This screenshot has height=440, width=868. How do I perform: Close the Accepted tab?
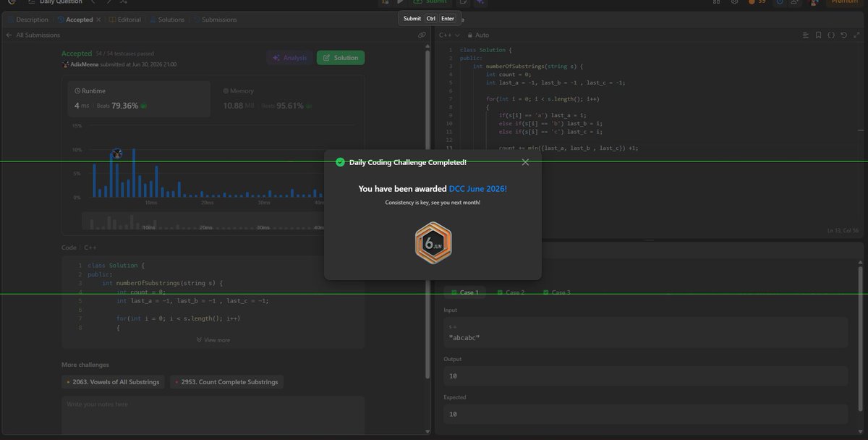pos(98,20)
